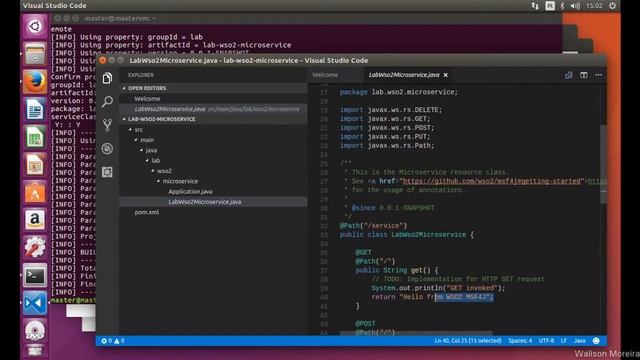Viewport: 640px width, 360px height.
Task: Open the Amazon launcher icon
Action: [35, 220]
